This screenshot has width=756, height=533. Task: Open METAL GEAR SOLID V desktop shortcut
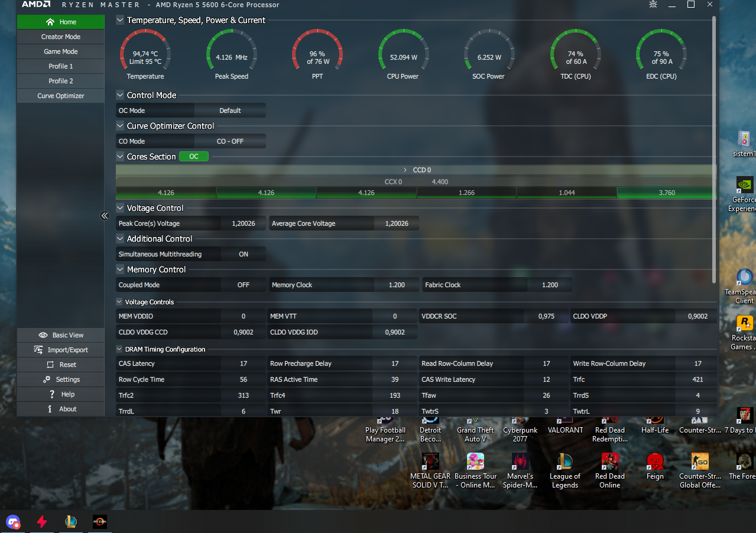coord(430,470)
